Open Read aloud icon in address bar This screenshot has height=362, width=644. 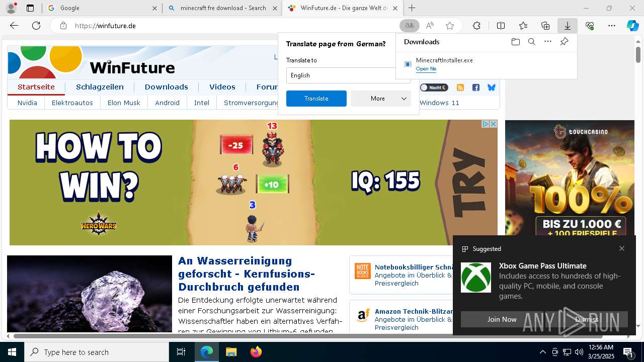click(x=430, y=26)
